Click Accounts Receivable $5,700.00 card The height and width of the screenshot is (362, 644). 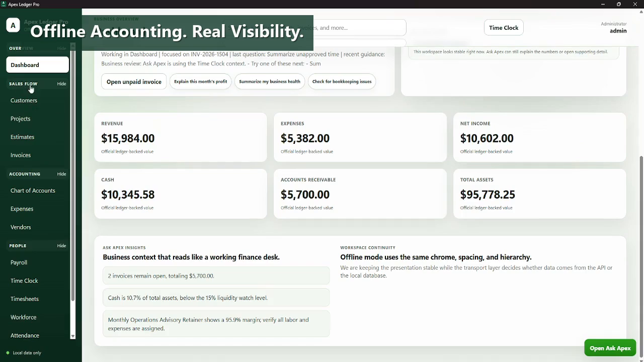360,194
